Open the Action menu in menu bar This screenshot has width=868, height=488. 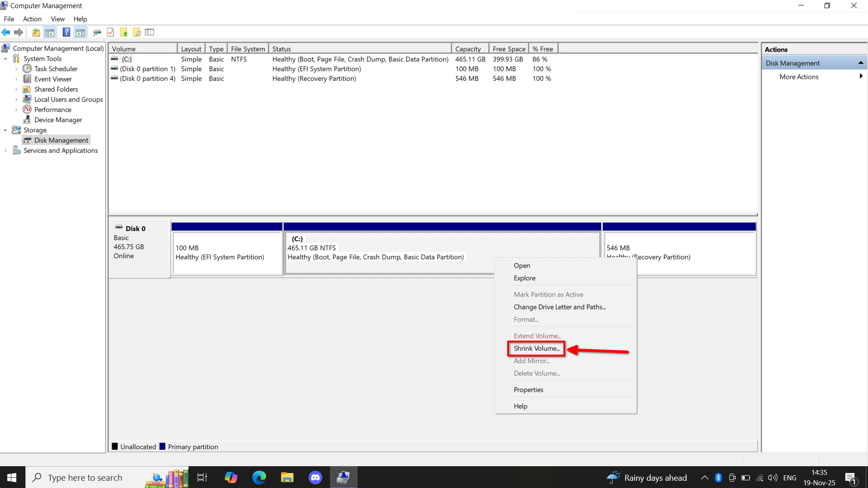pos(32,19)
